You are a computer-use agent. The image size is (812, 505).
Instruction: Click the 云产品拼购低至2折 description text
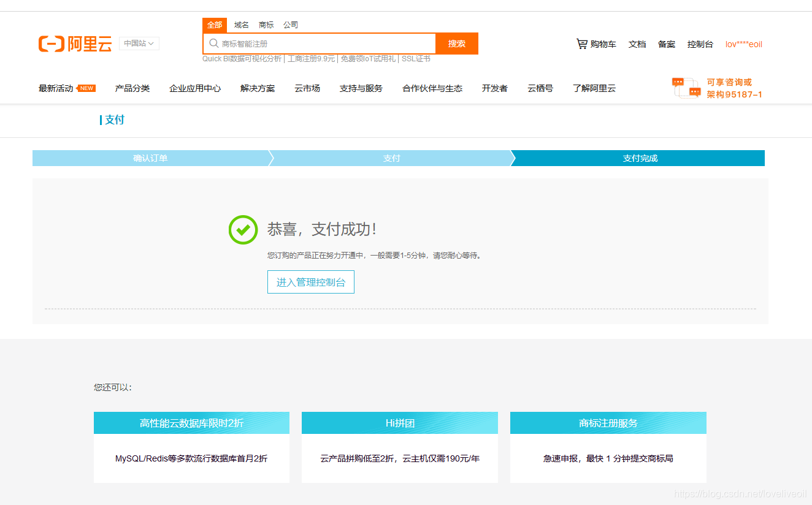pos(400,458)
